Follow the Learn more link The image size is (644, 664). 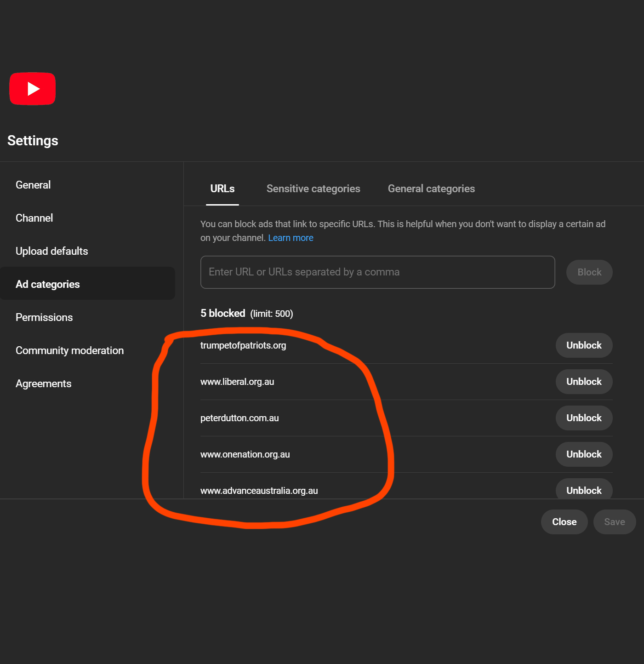click(x=291, y=238)
